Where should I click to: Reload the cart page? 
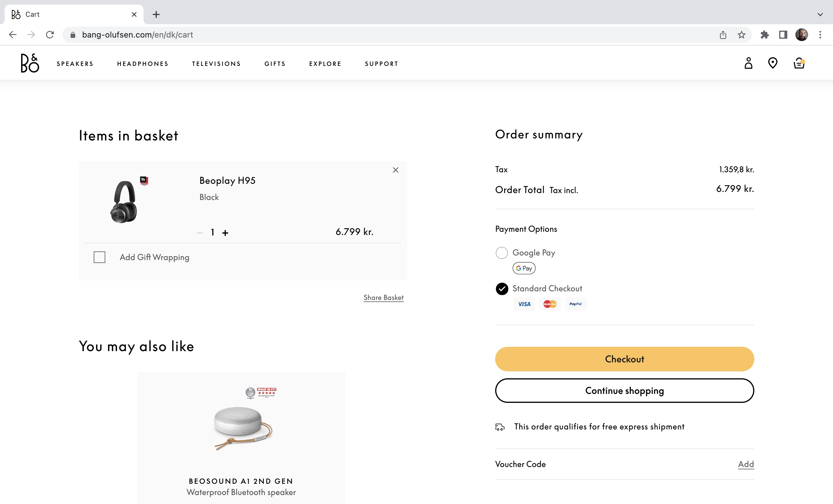coord(50,35)
